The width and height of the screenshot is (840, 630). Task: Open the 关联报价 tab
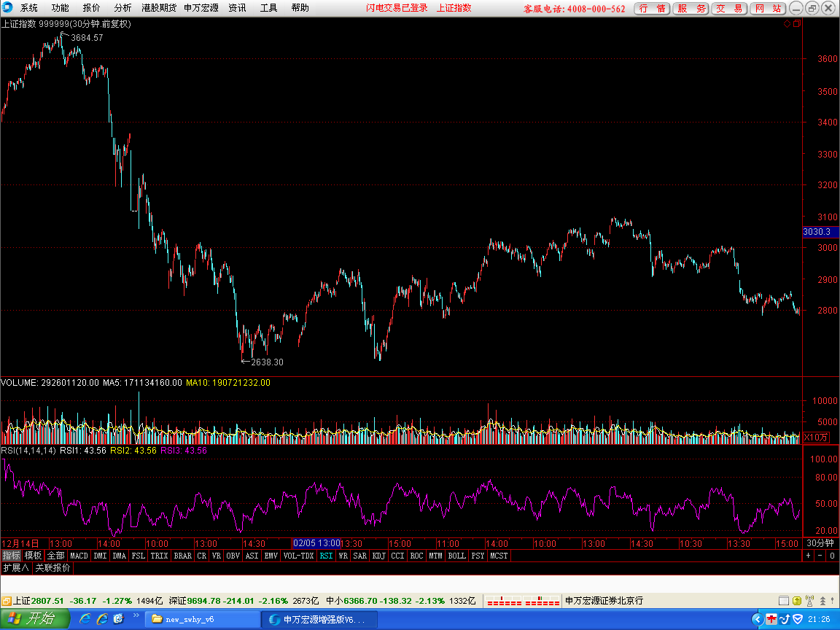(52, 568)
